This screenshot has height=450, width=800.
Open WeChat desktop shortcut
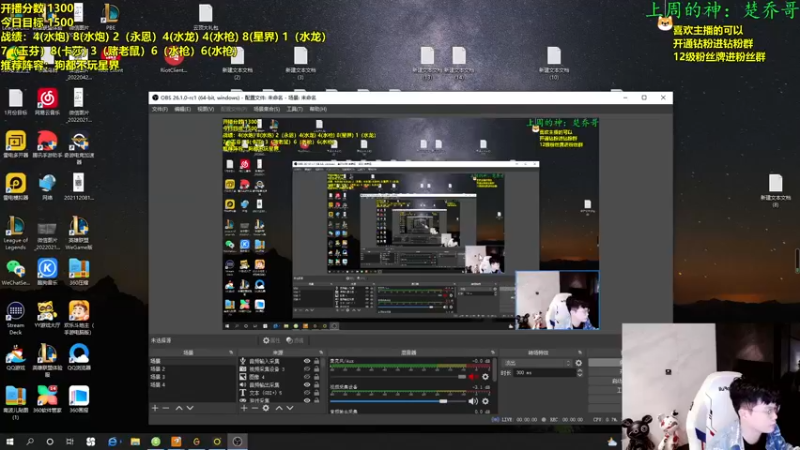(15, 271)
